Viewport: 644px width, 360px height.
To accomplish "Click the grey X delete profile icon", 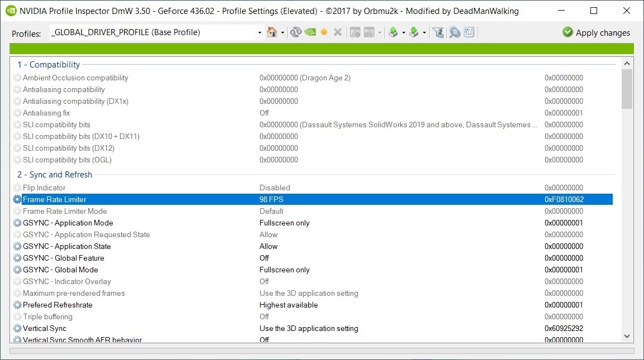I will point(338,32).
